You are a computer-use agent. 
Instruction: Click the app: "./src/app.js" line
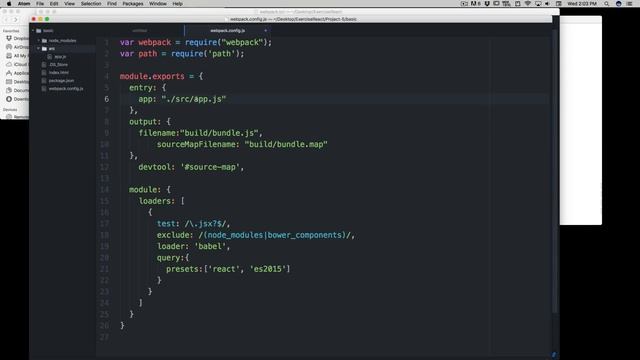tap(182, 99)
